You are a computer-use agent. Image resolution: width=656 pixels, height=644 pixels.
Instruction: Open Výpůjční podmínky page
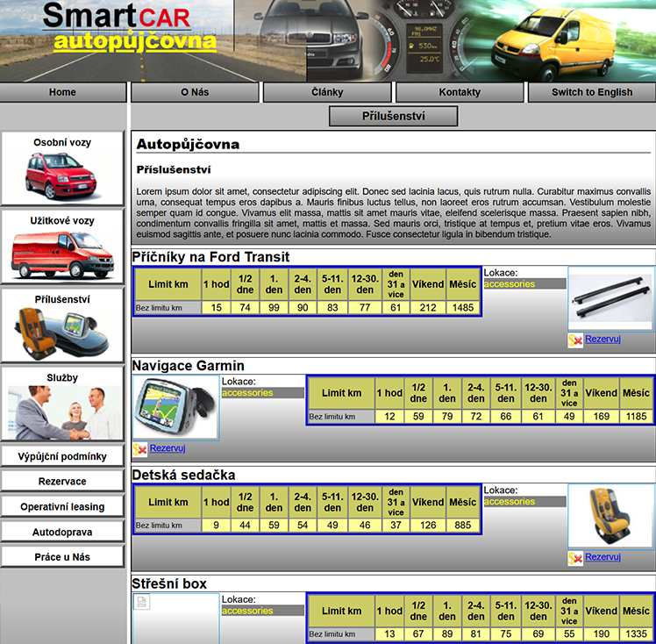(x=62, y=456)
